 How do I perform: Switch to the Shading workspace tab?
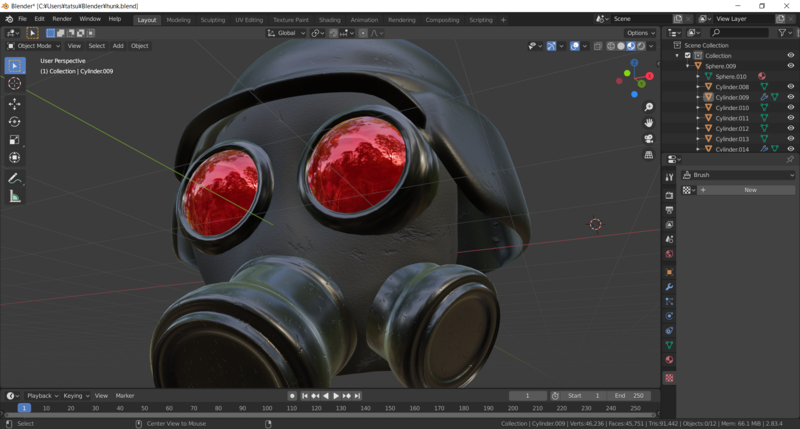click(330, 20)
